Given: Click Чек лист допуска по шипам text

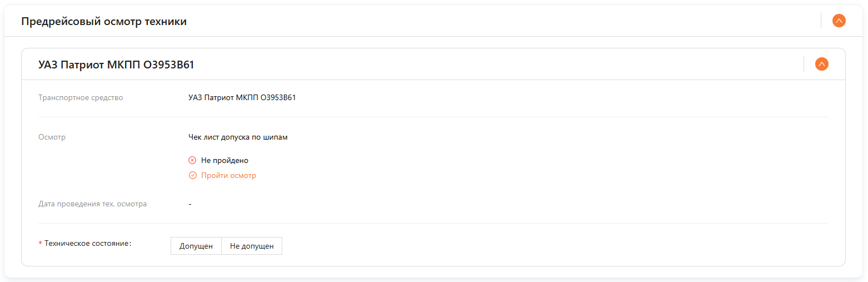Looking at the screenshot, I should (x=238, y=137).
